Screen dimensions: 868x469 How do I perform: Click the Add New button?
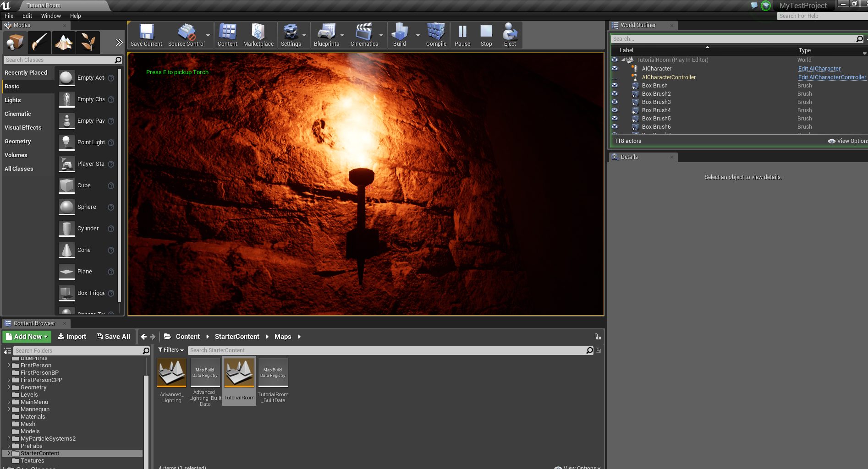pyautogui.click(x=27, y=337)
